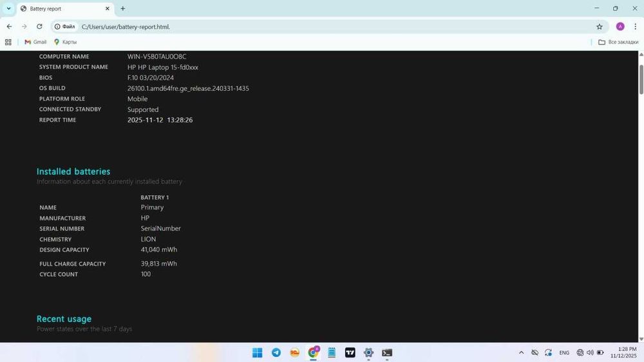Go back to the previous page
This screenshot has height=362, width=644.
click(9, 26)
